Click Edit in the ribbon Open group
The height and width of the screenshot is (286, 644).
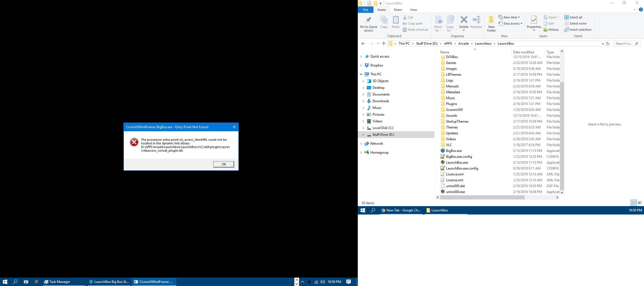(x=549, y=23)
